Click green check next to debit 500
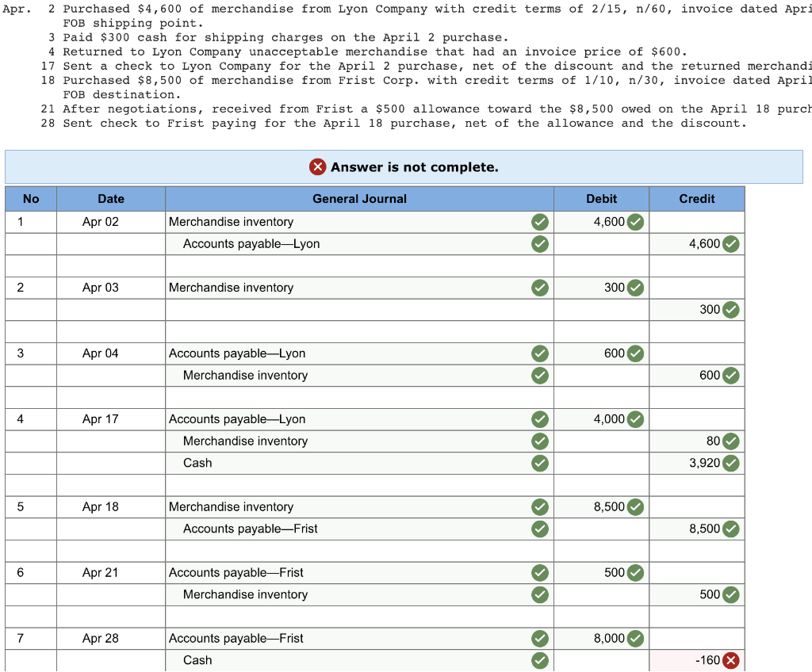The height and width of the screenshot is (672, 812). click(635, 573)
